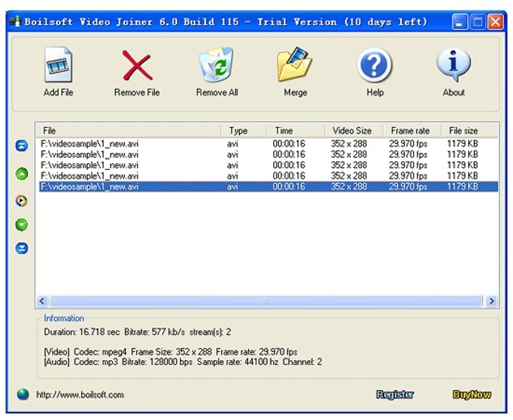Sort list by Video Size column header
The height and width of the screenshot is (420, 513).
tap(354, 130)
